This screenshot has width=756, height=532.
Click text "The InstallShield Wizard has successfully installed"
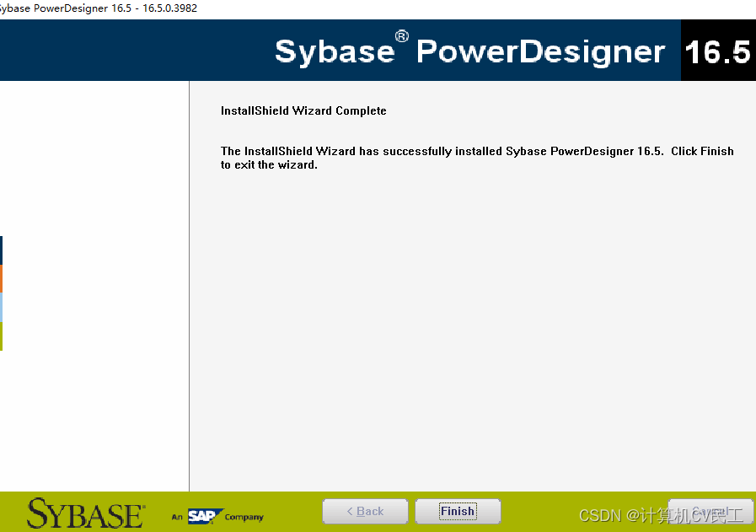(x=361, y=152)
